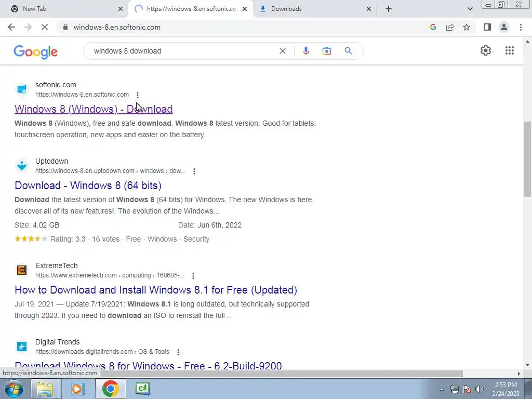Image resolution: width=532 pixels, height=399 pixels.
Task: Open more options for Digital Trends result
Action: (x=178, y=352)
